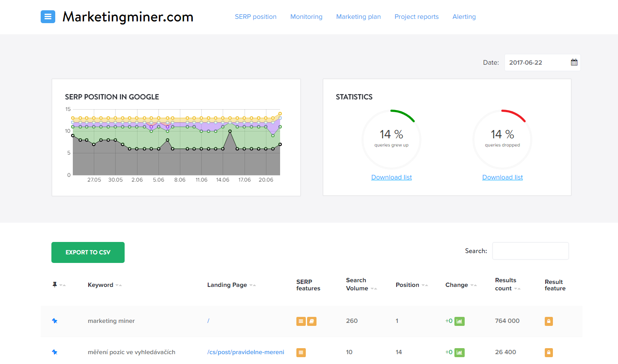The height and width of the screenshot is (364, 618).
Task: Open landing page /cs/post/pravidelne-mereni link
Action: tap(246, 352)
